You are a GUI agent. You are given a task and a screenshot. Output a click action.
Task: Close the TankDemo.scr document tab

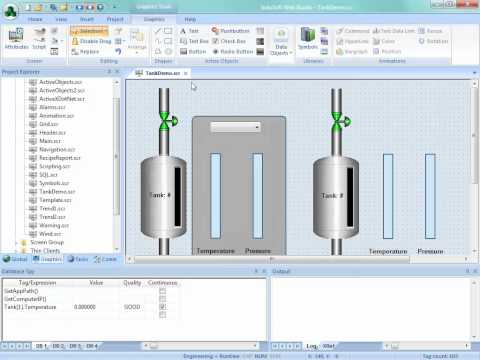[x=186, y=73]
